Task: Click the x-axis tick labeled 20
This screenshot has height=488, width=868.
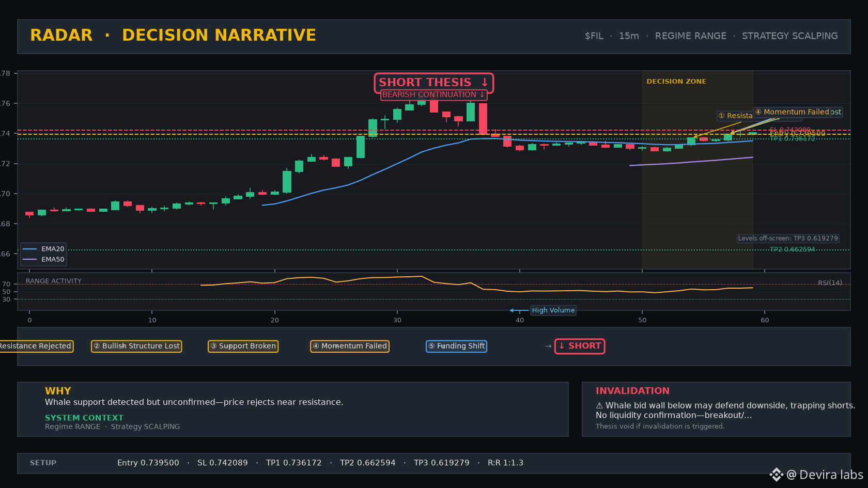Action: (x=275, y=320)
